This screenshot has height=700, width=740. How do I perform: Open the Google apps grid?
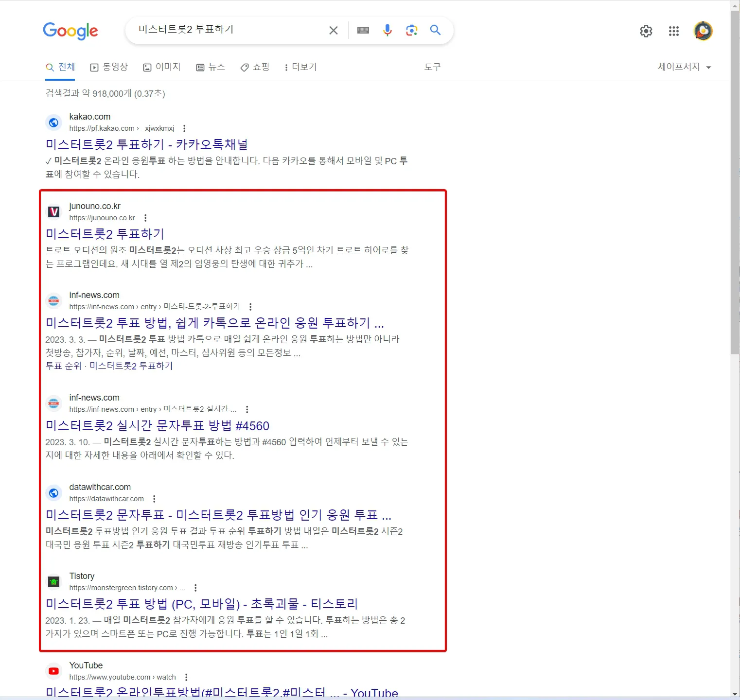(674, 31)
